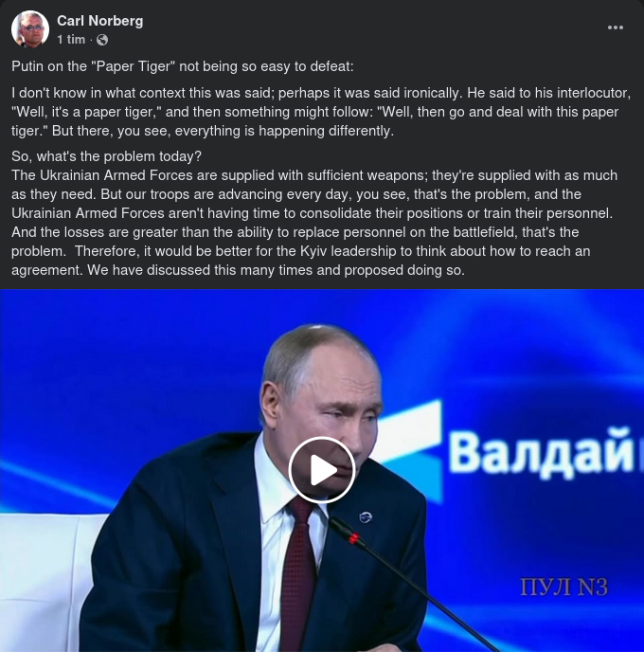Click Putin's dark red tie in the video
The height and width of the screenshot is (652, 644).
click(298, 576)
